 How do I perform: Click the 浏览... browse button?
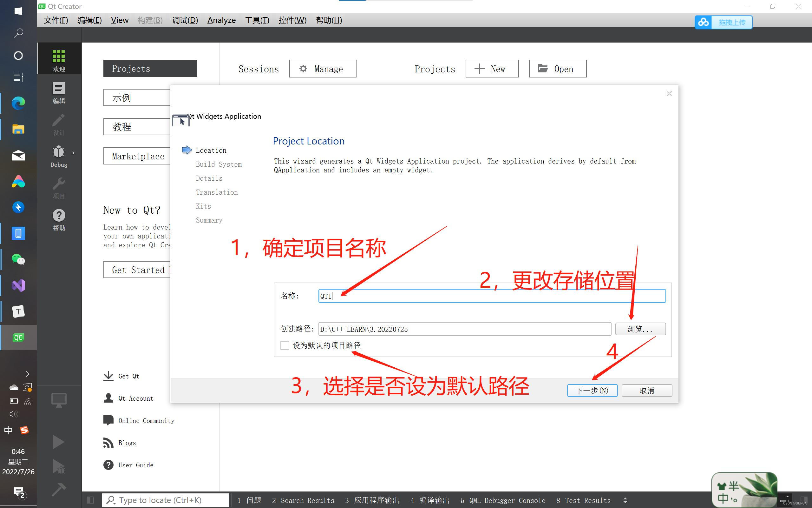click(640, 329)
